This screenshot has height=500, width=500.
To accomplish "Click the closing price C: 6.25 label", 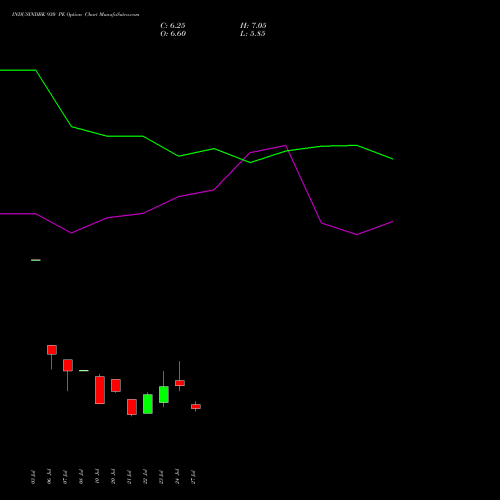I will click(x=173, y=26).
